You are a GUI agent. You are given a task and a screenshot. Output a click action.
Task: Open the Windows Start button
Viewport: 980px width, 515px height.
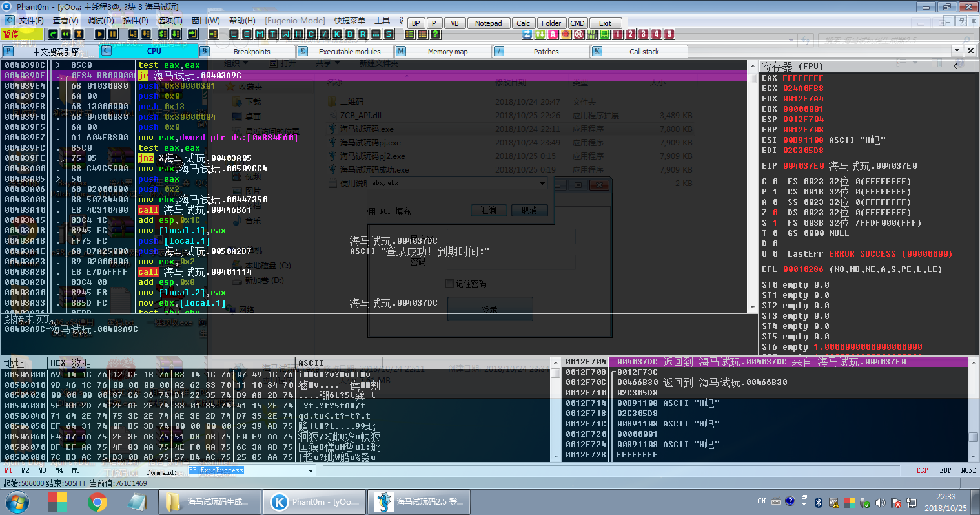[17, 501]
